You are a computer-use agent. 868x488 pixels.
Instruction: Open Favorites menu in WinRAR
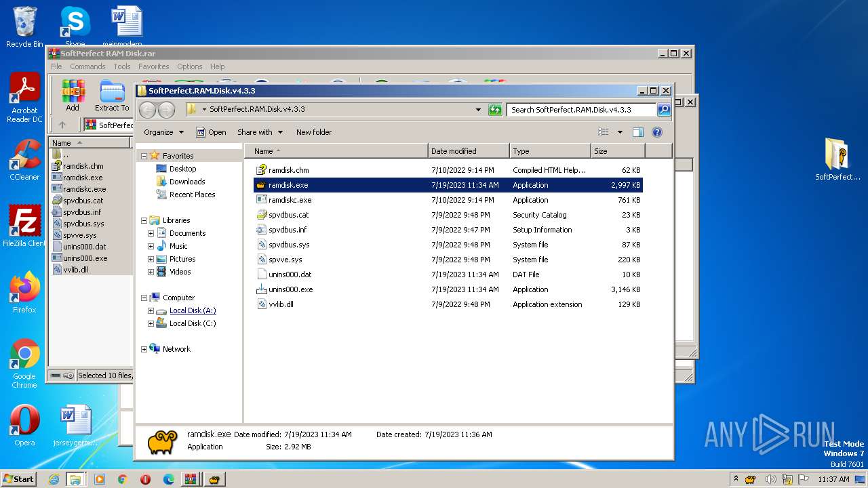click(154, 66)
